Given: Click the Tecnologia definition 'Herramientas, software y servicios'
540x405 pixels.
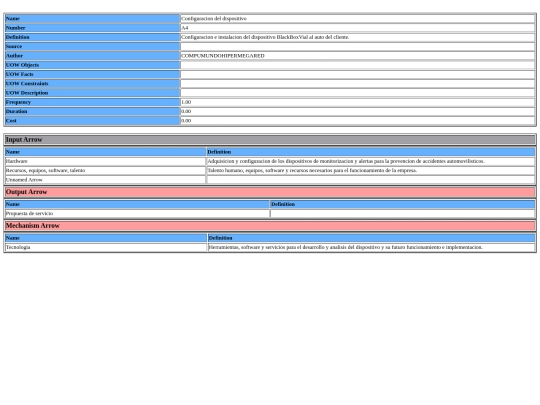Looking at the screenshot, I should pyautogui.click(x=345, y=247).
